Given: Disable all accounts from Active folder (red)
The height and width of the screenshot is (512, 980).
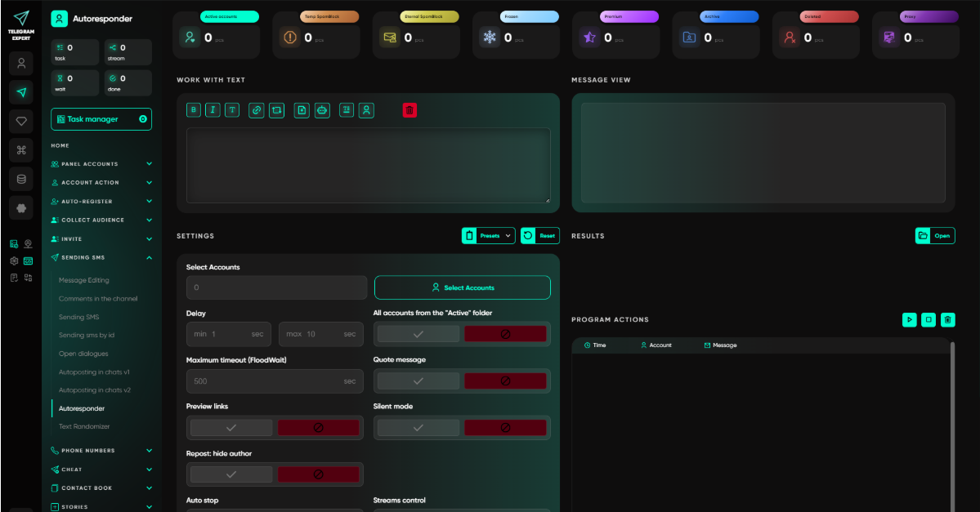Looking at the screenshot, I should tap(505, 334).
